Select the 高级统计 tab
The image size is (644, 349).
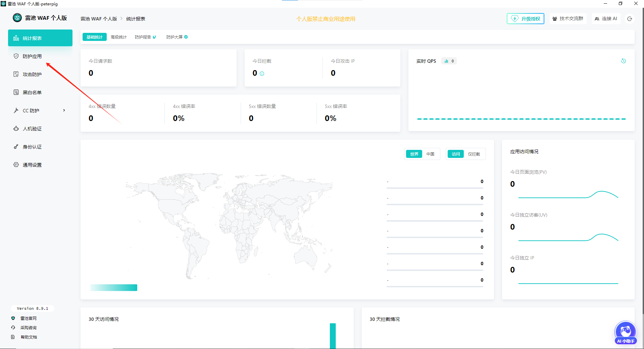119,37
